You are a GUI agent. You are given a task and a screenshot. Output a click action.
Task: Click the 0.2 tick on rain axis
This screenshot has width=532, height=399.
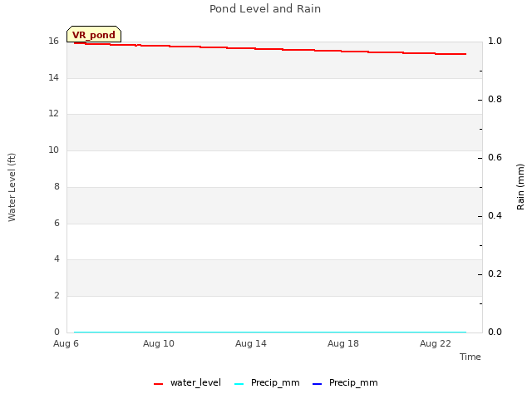(x=495, y=273)
